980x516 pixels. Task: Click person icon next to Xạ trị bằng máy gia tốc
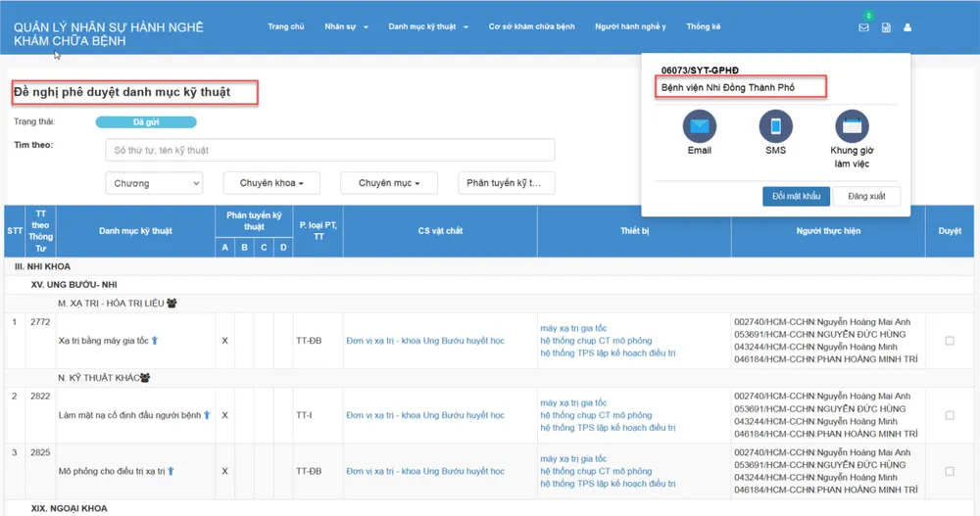tap(154, 341)
